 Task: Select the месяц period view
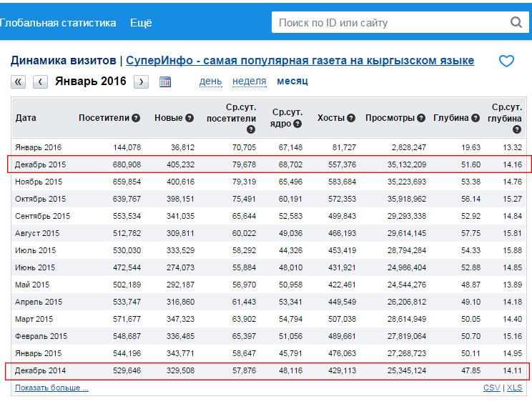292,82
